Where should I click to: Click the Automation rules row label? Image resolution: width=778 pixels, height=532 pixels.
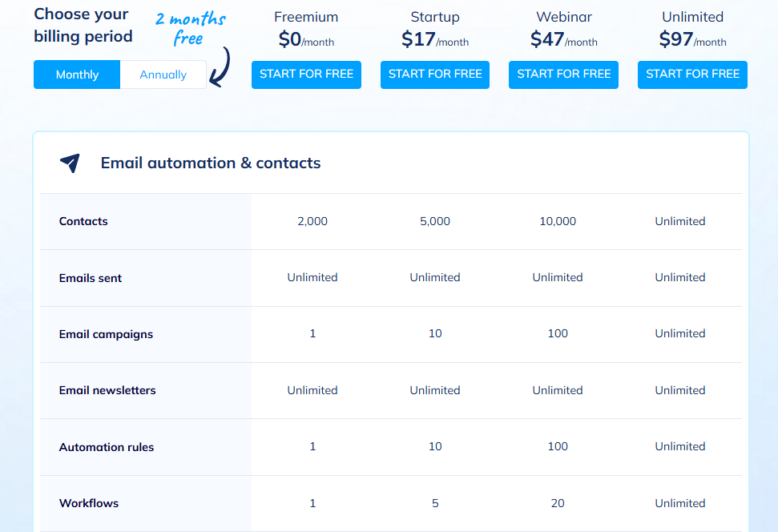click(107, 447)
